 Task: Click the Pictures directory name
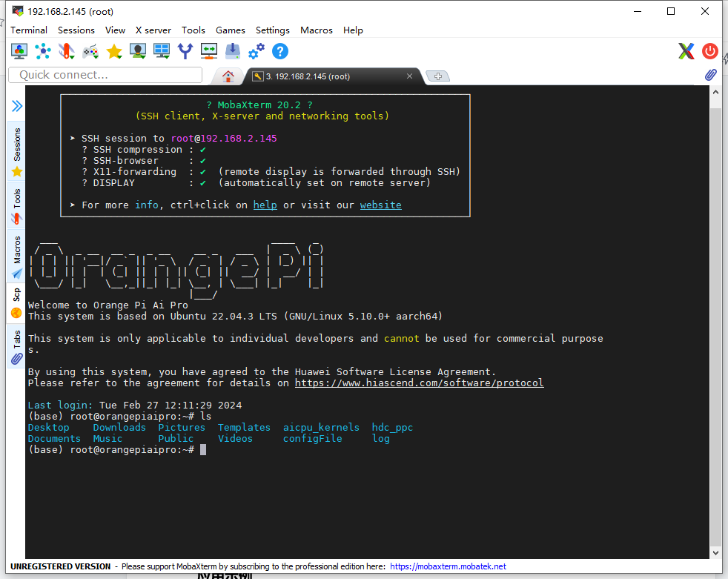pos(182,427)
